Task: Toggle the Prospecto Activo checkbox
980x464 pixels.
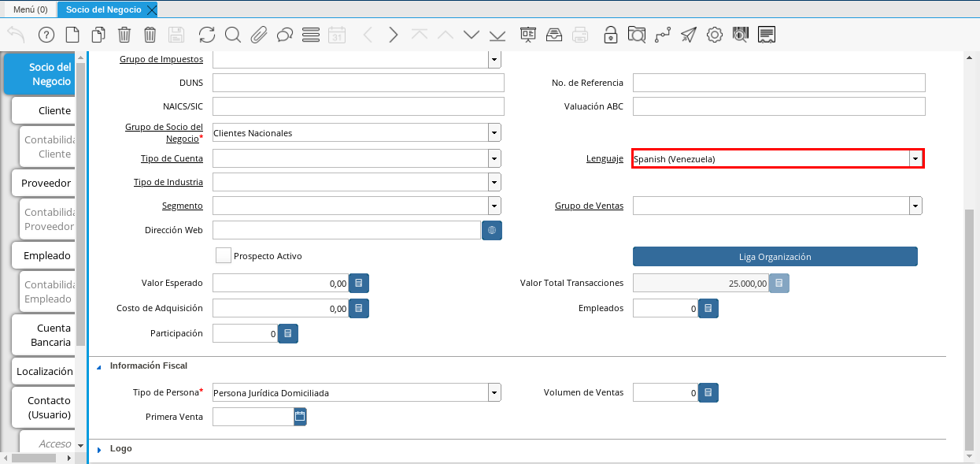Action: click(224, 255)
